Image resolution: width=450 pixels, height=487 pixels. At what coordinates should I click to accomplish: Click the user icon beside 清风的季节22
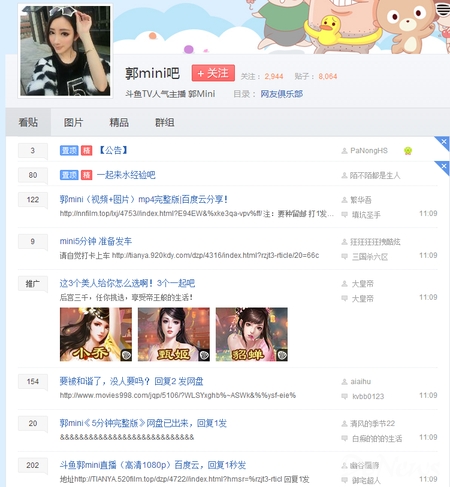(x=345, y=424)
